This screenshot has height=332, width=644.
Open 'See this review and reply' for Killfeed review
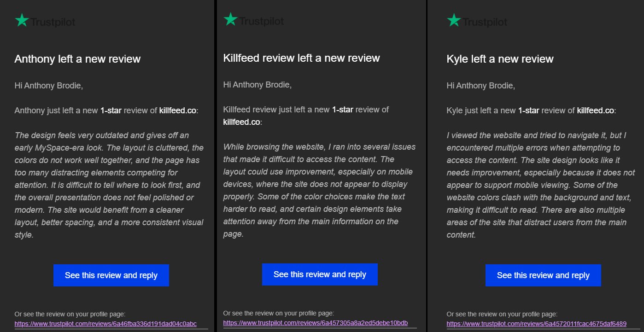320,274
